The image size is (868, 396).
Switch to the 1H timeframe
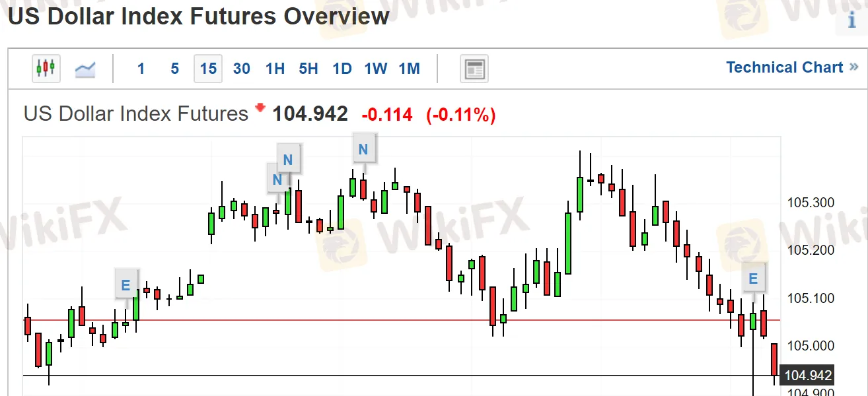[x=275, y=69]
